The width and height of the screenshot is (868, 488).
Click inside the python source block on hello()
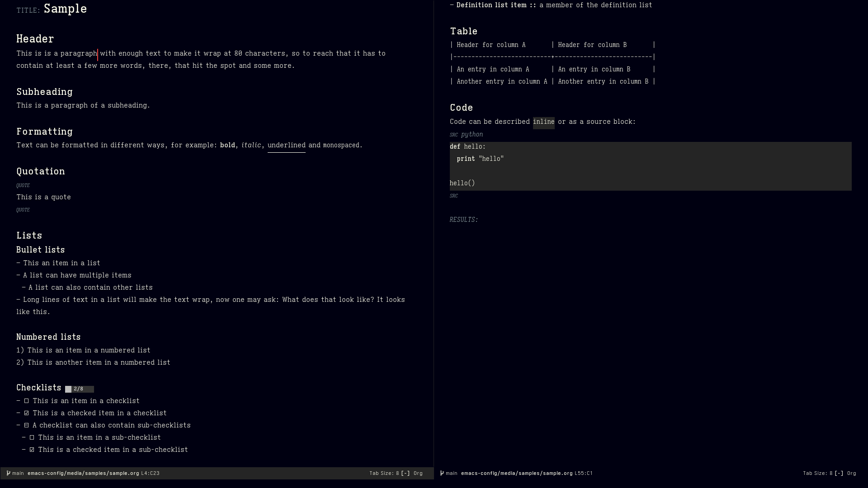pos(462,183)
